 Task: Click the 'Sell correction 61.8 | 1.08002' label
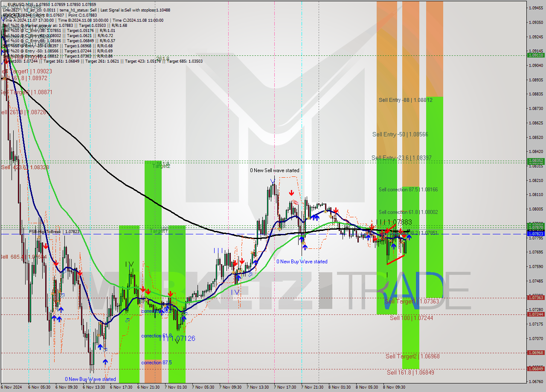tap(408, 212)
